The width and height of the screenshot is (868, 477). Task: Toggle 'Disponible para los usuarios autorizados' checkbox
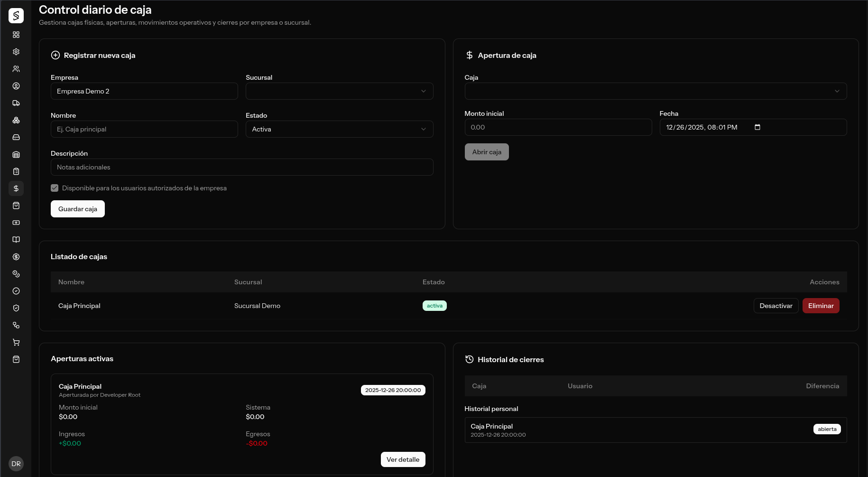pyautogui.click(x=55, y=188)
